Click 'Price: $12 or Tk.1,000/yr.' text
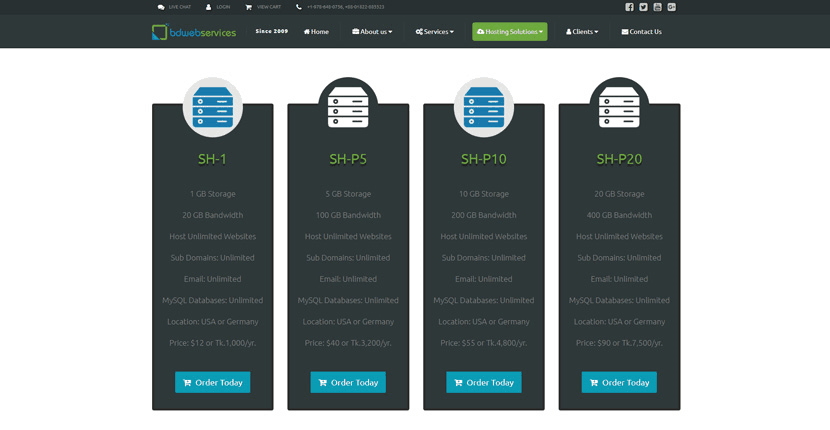This screenshot has width=830, height=430. 213,343
